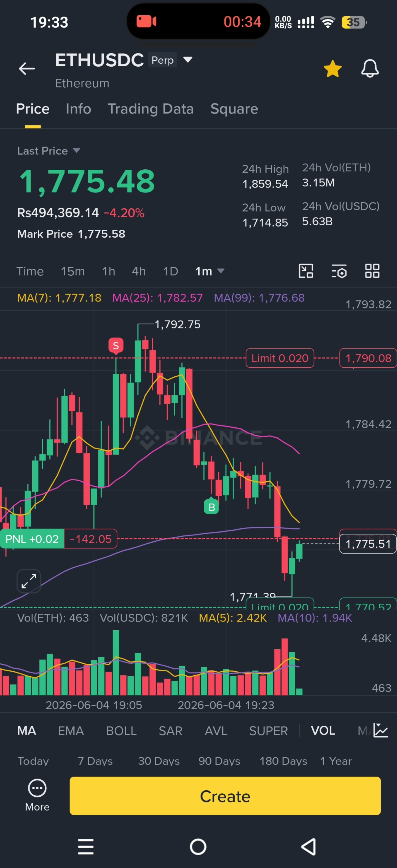Toggle the VOL sub-indicator
The height and width of the screenshot is (868, 397).
323,731
